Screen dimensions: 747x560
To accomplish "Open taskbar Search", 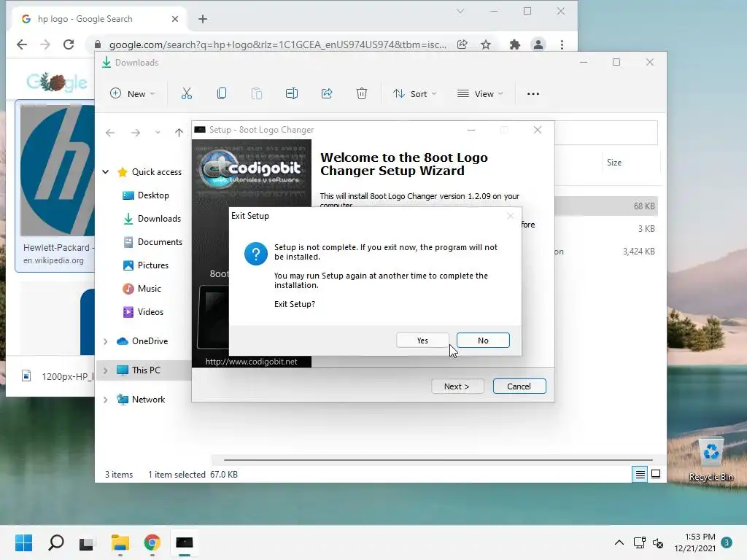I will pyautogui.click(x=56, y=542).
